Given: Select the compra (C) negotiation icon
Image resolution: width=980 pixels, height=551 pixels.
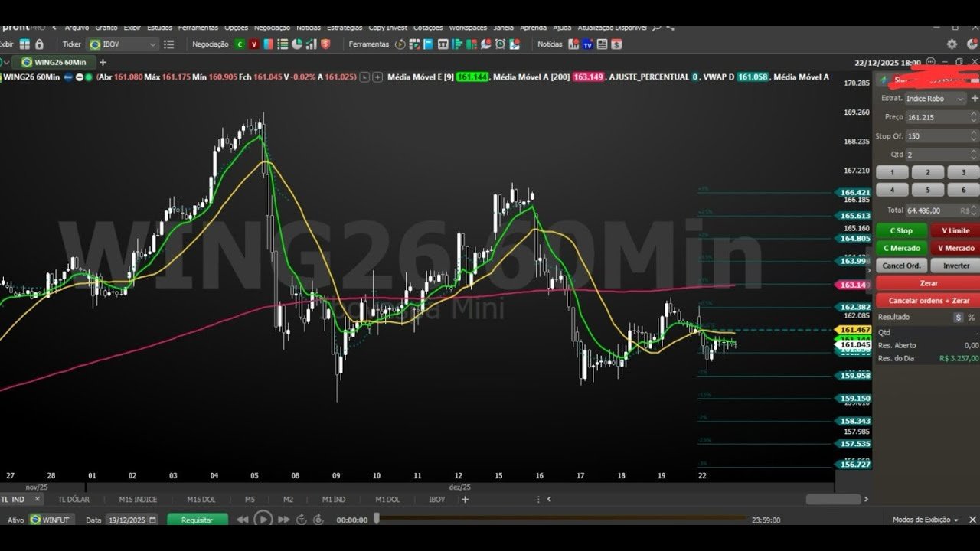Looking at the screenshot, I should pos(240,44).
